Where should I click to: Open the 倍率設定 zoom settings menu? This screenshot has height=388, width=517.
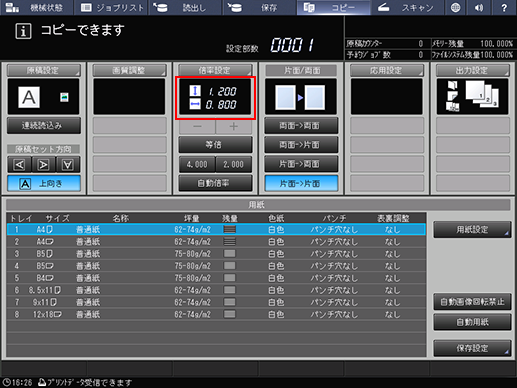pos(215,70)
